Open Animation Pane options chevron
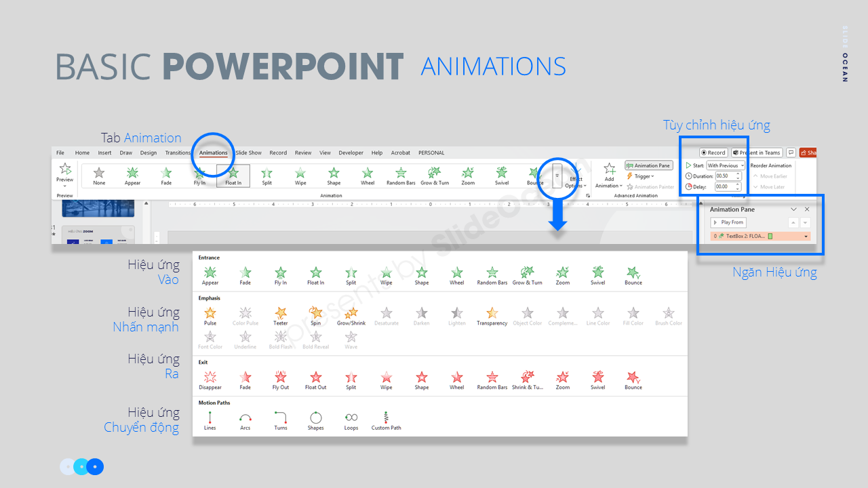868x488 pixels. [793, 209]
